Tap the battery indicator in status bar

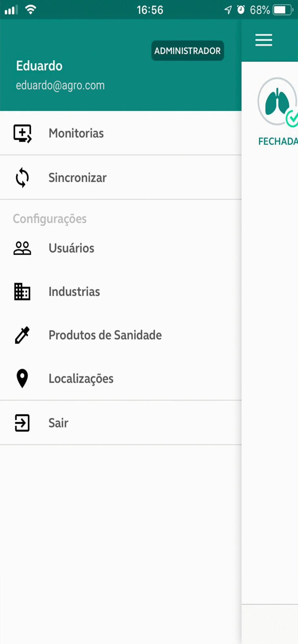click(282, 10)
